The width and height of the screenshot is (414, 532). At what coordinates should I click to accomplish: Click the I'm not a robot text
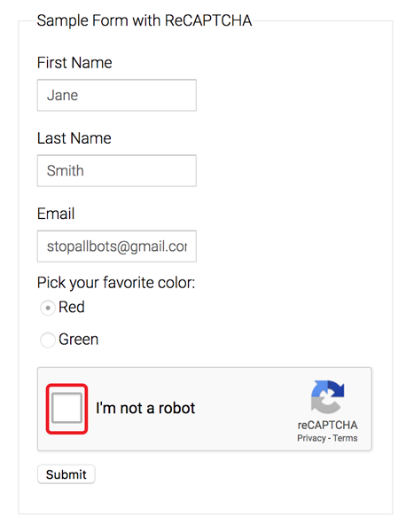145,408
